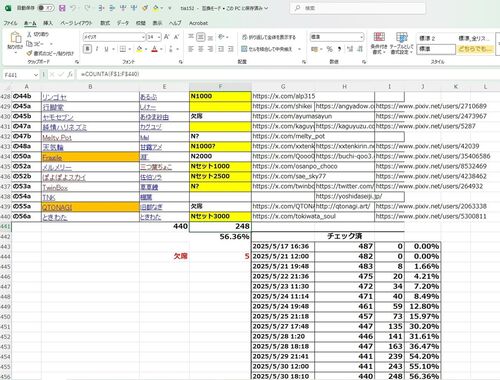
Task: Click the Save icon in title bar
Action: 62,8
